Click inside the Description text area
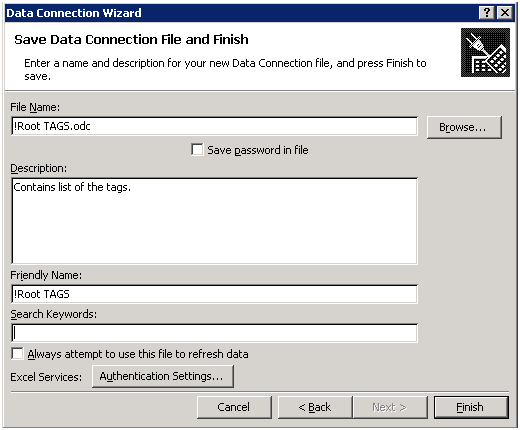The width and height of the screenshot is (520, 430). [x=214, y=221]
